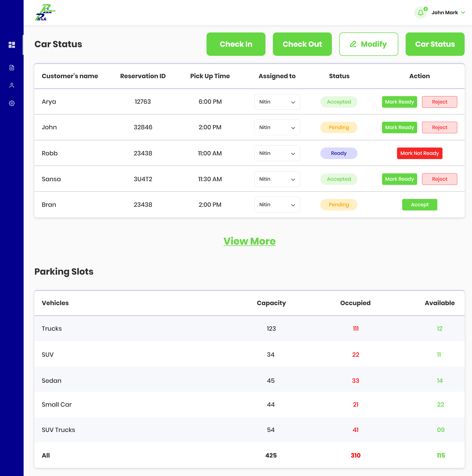
Task: Open the Assigned to dropdown for Arya
Action: 277,102
